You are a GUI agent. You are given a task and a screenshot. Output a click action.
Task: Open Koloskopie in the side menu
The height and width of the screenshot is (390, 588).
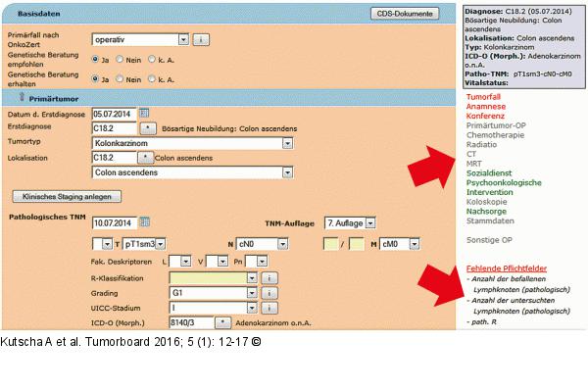point(486,202)
